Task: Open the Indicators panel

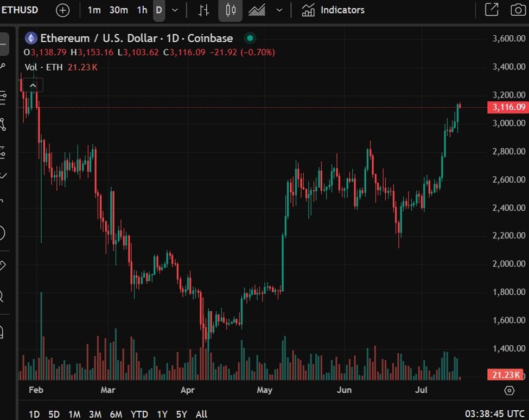Action: tap(333, 10)
